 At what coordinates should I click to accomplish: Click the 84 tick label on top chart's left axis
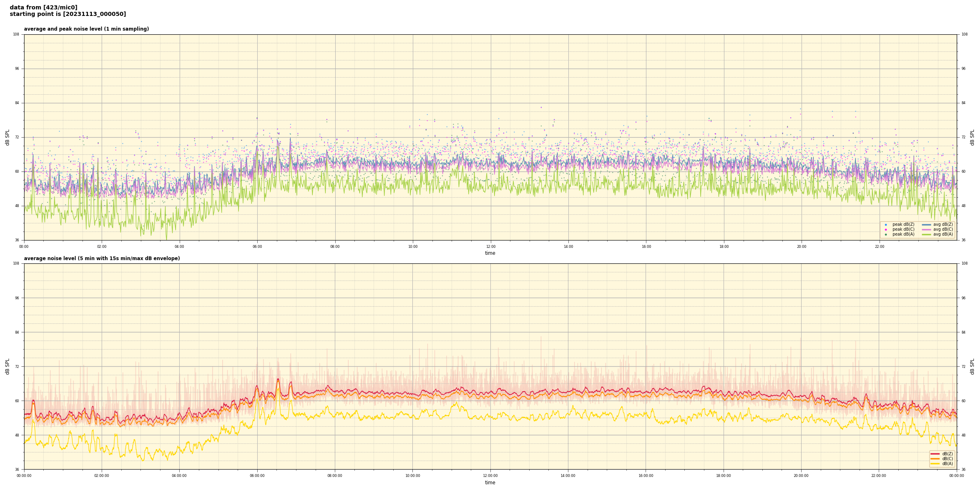pos(17,103)
